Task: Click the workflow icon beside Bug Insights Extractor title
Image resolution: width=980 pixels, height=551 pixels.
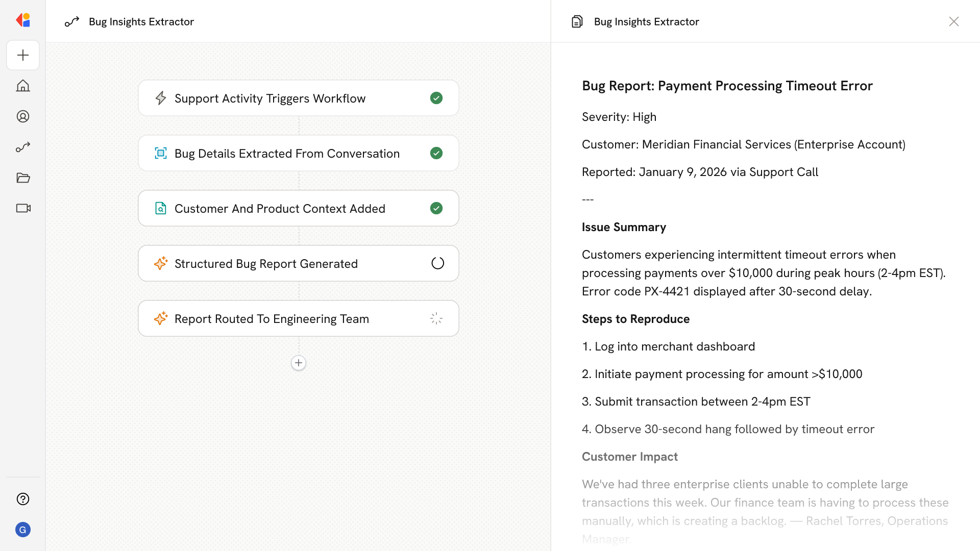Action: pyautogui.click(x=72, y=21)
